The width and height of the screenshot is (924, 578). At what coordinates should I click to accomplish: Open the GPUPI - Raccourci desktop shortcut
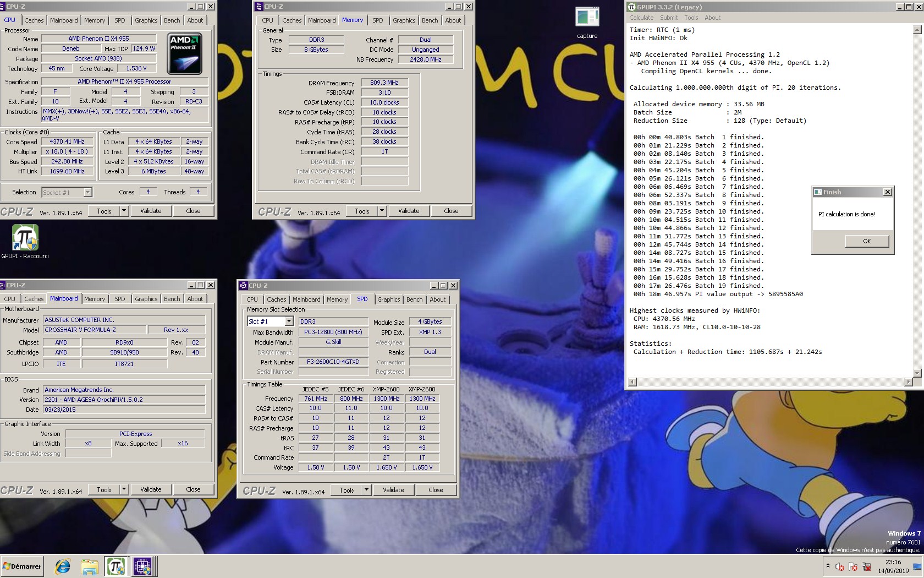25,241
